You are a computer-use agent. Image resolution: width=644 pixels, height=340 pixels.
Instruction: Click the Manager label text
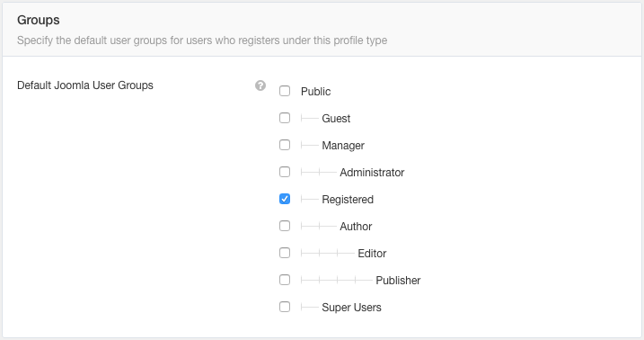coord(343,146)
